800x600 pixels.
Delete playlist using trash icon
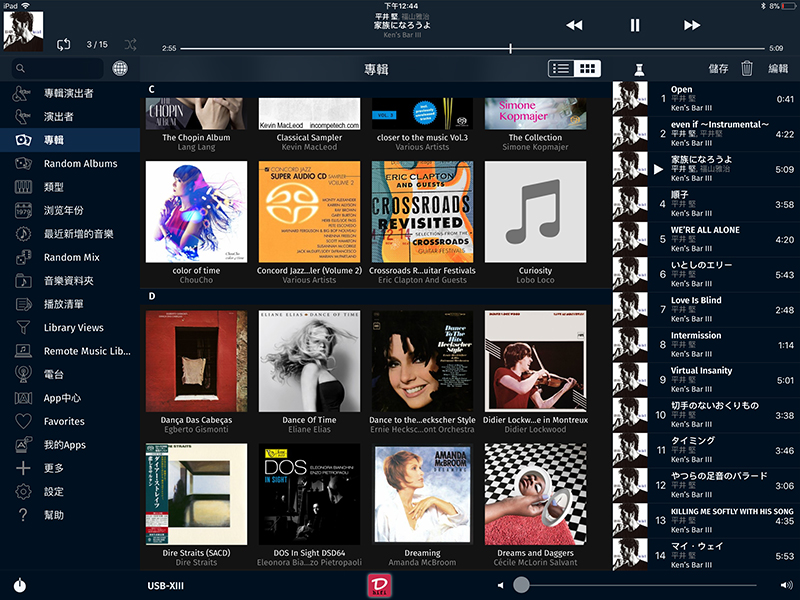tap(746, 69)
